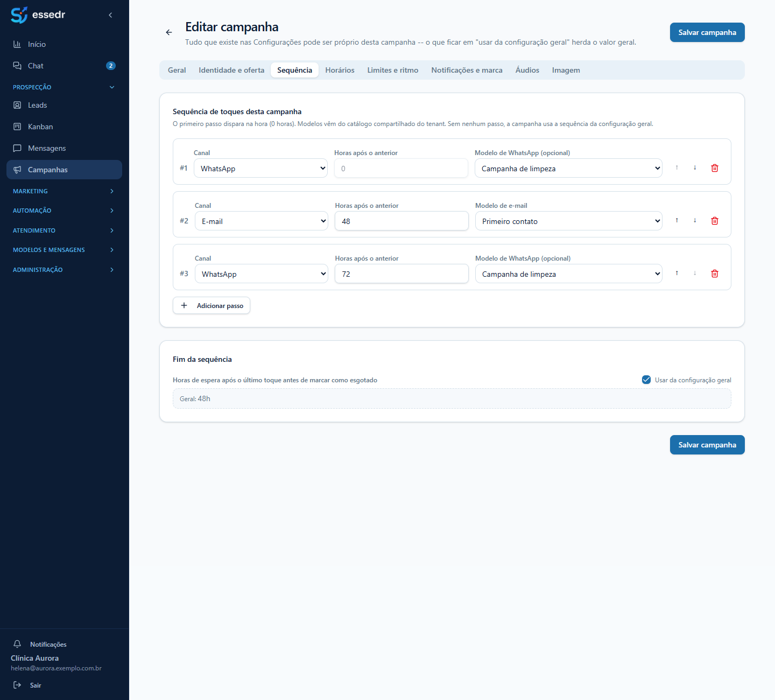Screen dimensions: 775x700
Task: Delete step #1 with the trash icon
Action: [715, 168]
